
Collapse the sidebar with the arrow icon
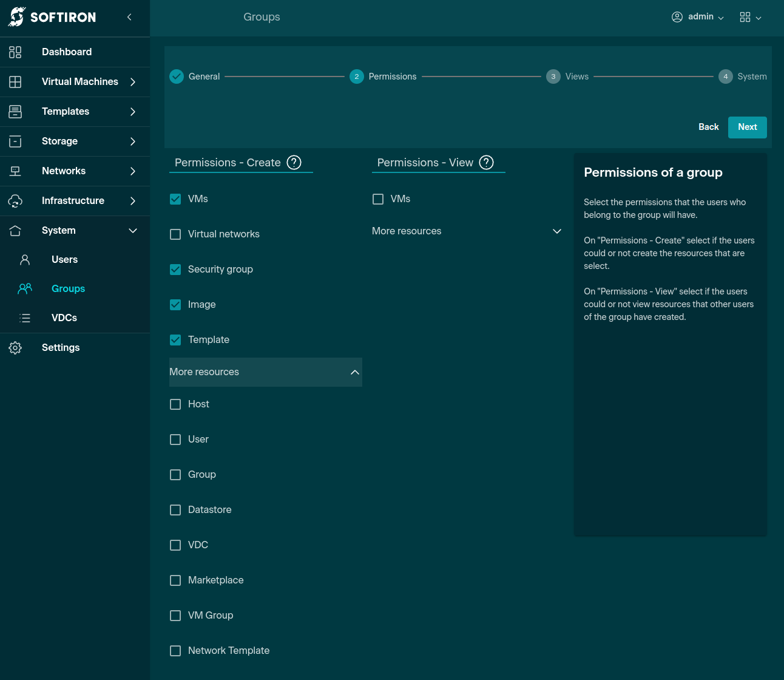click(x=129, y=17)
